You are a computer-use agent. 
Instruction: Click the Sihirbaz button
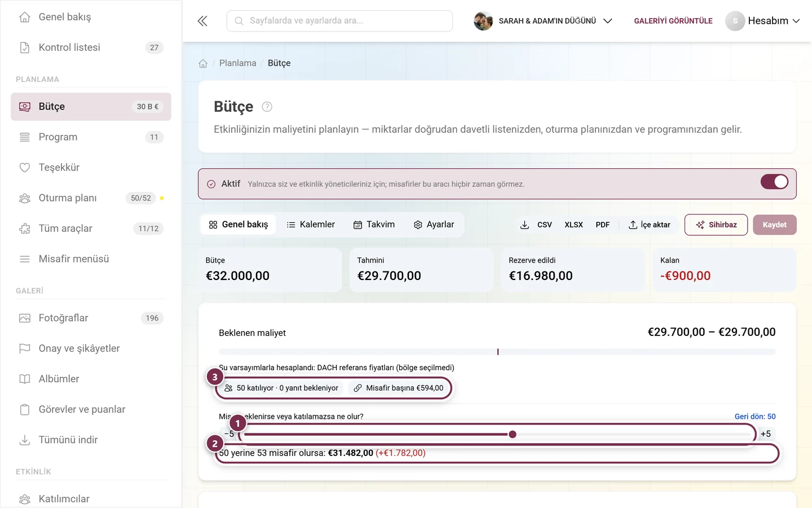tap(716, 225)
